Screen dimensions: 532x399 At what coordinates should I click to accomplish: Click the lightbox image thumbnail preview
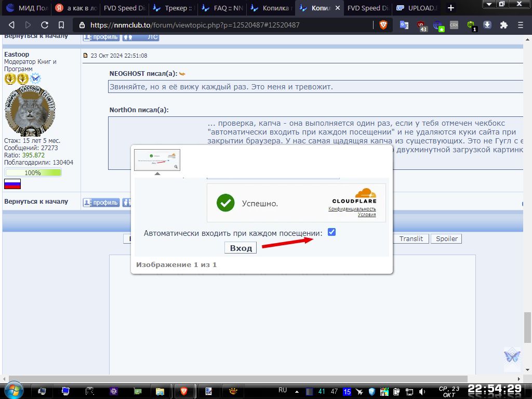(157, 160)
